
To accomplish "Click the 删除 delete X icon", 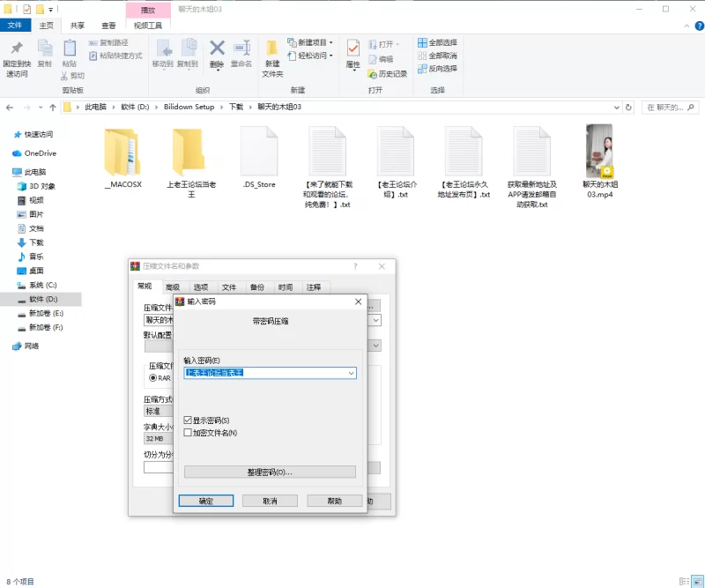I will [217, 48].
